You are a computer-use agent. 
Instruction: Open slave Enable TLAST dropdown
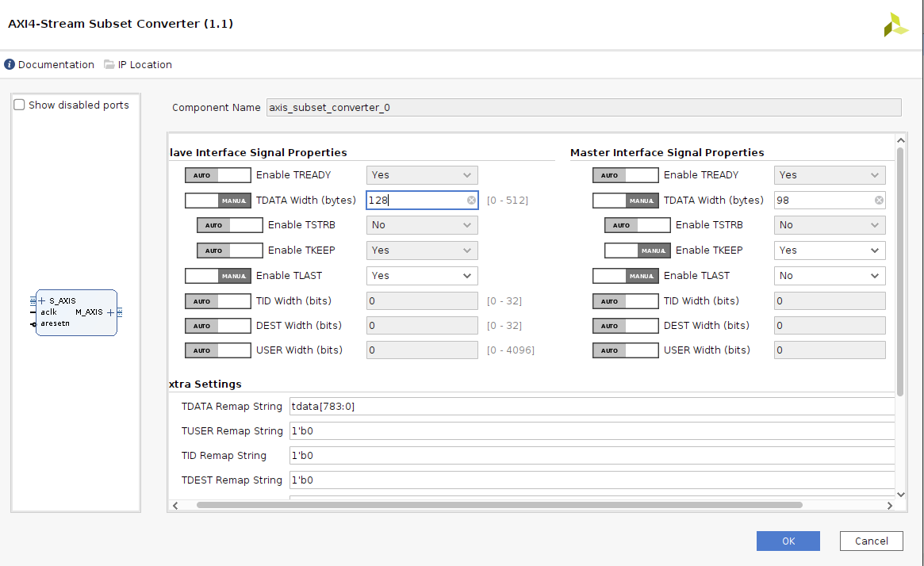click(422, 276)
